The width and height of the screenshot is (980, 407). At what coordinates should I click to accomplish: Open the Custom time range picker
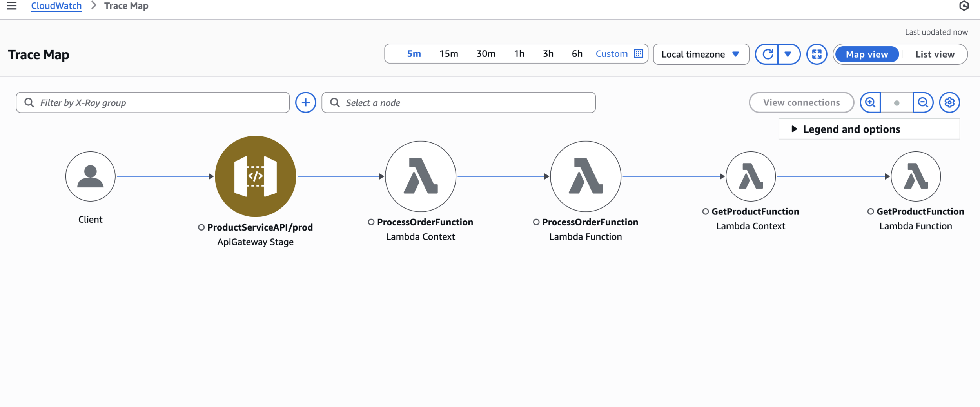coord(612,54)
